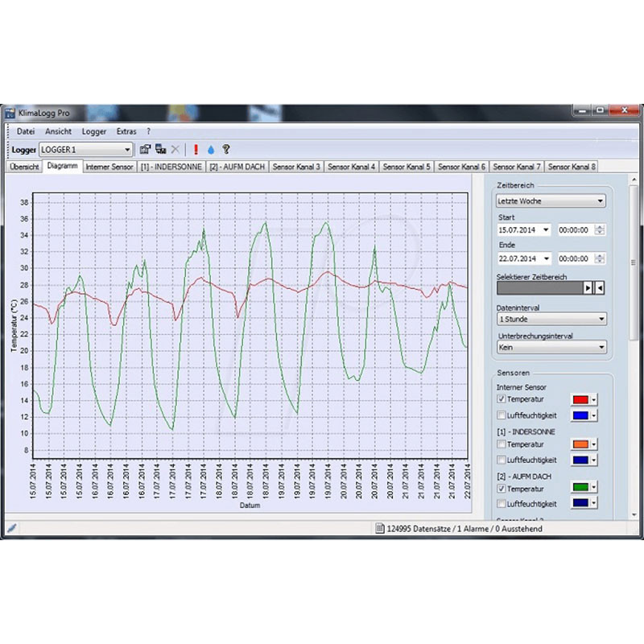Open the [2] - AUFM DACH tab

[237, 167]
